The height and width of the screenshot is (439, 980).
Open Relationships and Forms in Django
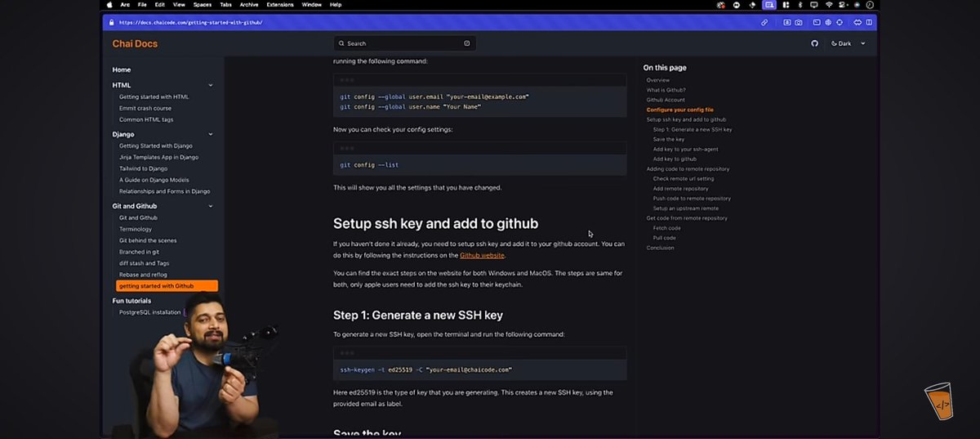coord(164,191)
